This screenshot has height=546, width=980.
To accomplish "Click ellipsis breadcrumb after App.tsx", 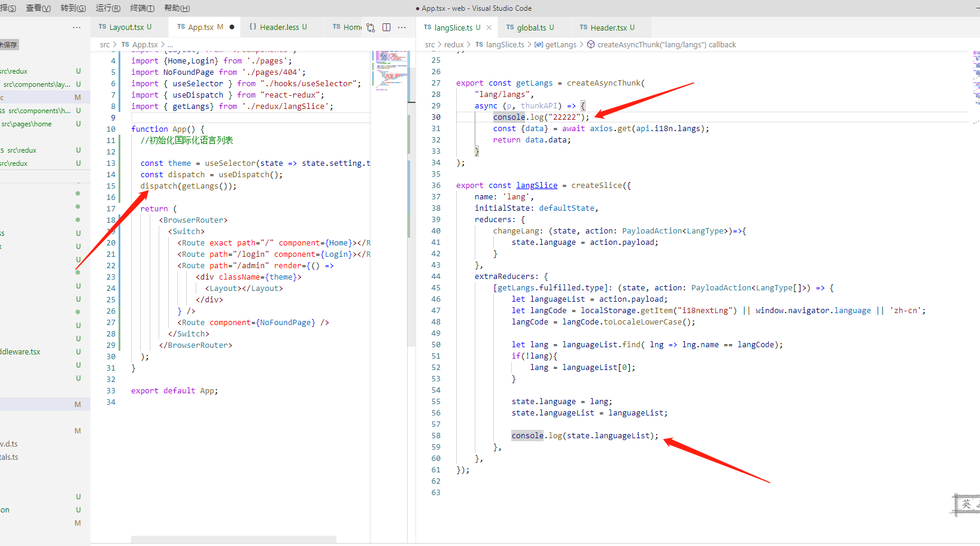I will tap(170, 44).
